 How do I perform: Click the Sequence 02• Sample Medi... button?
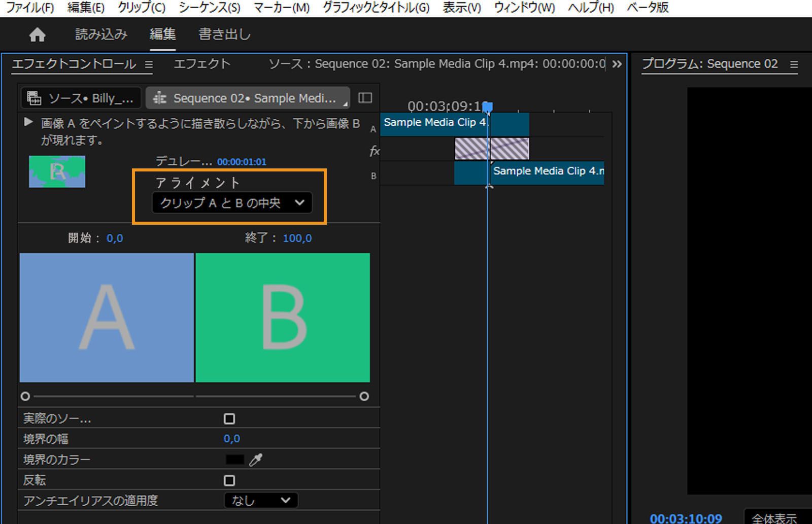coord(248,98)
